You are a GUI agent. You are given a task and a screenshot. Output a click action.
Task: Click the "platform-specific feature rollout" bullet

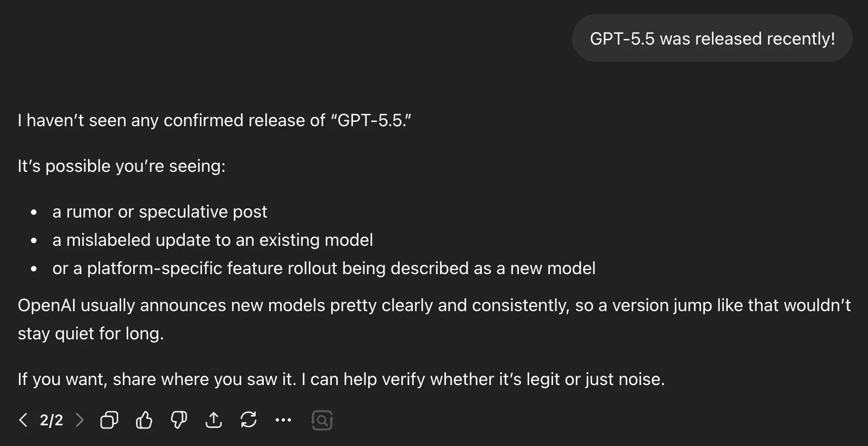click(324, 268)
